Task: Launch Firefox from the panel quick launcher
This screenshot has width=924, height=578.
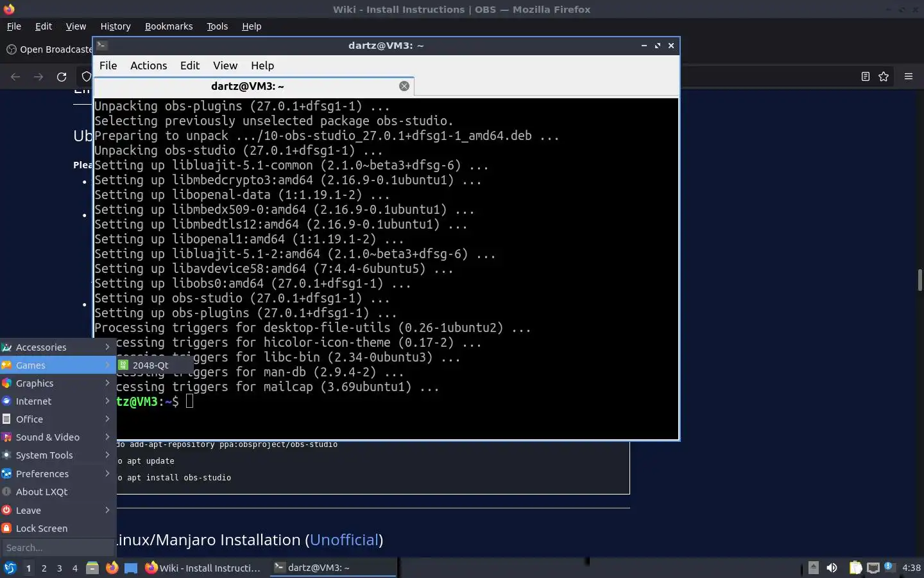Action: pos(112,568)
